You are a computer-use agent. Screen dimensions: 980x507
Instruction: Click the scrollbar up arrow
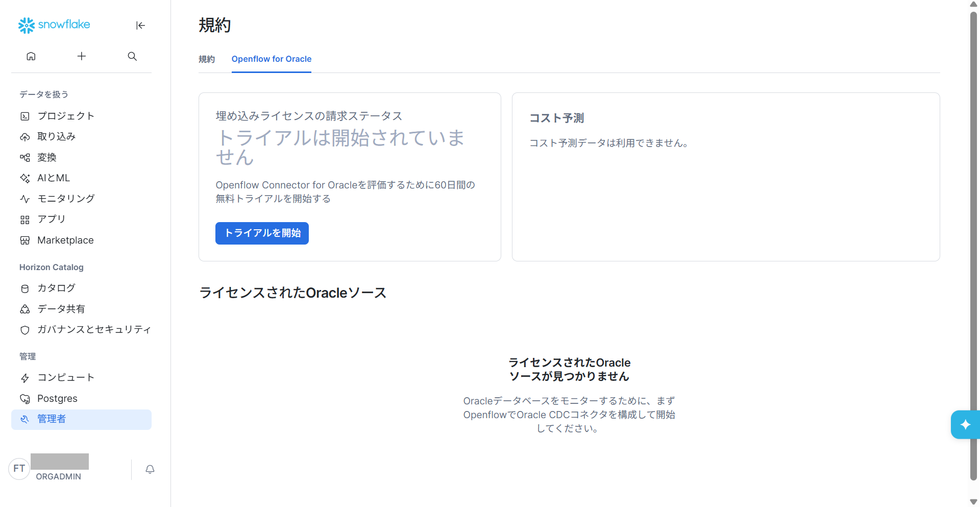tap(973, 4)
